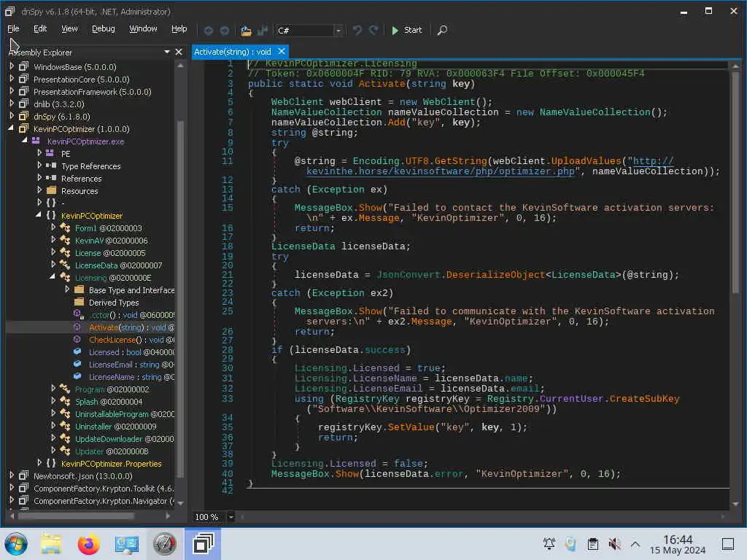The image size is (747, 560).
Task: Click the Licensed : bool field icon
Action: (x=77, y=352)
